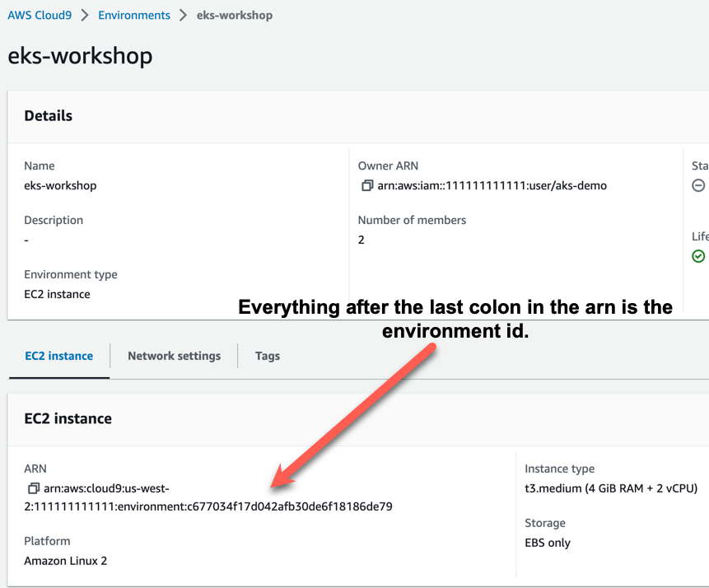This screenshot has width=709, height=588.
Task: Click the Description label
Action: (54, 220)
